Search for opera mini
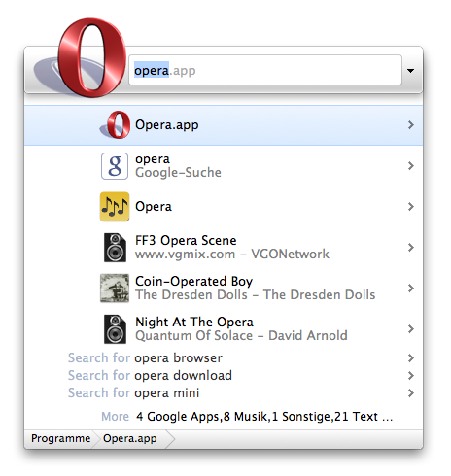 [x=224, y=392]
